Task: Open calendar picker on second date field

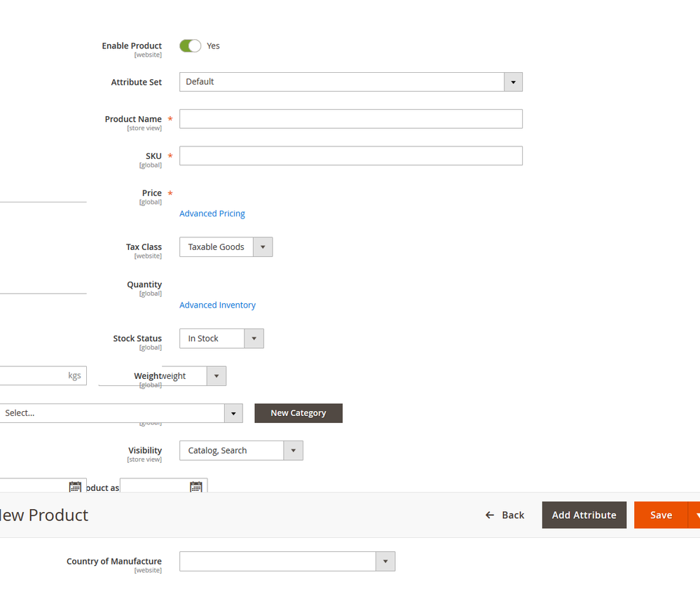Action: 196,487
